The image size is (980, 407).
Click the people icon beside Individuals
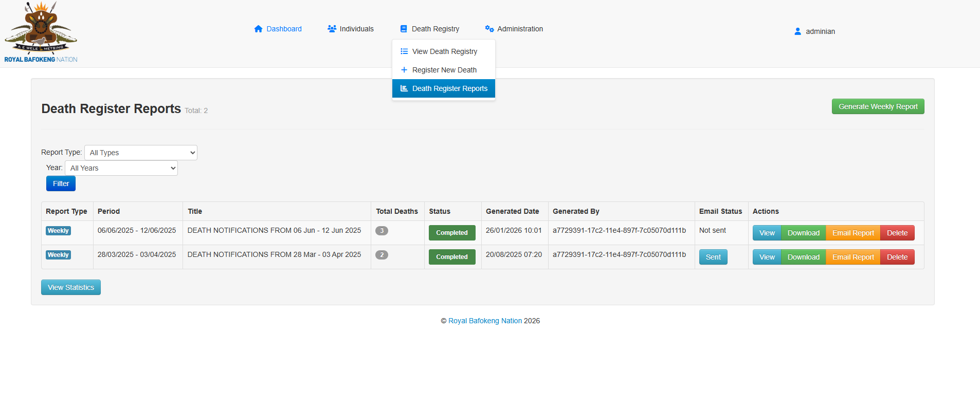point(332,29)
